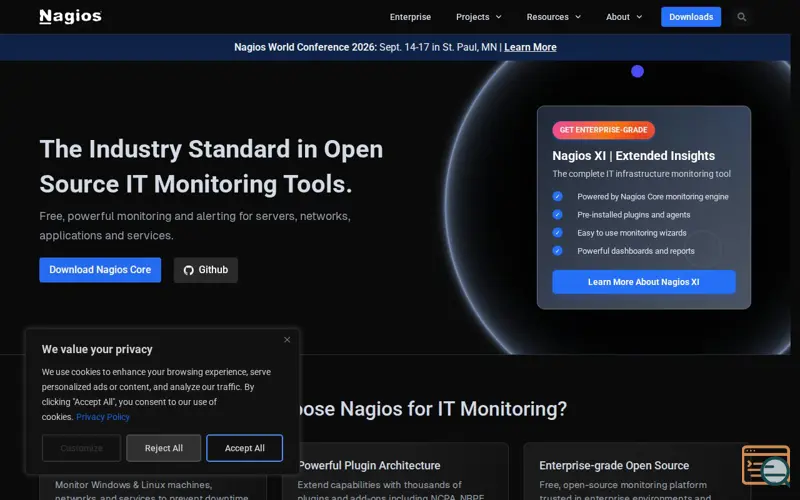Click the Enterprise-grade Open Source card title
This screenshot has height=500, width=800.
click(614, 465)
